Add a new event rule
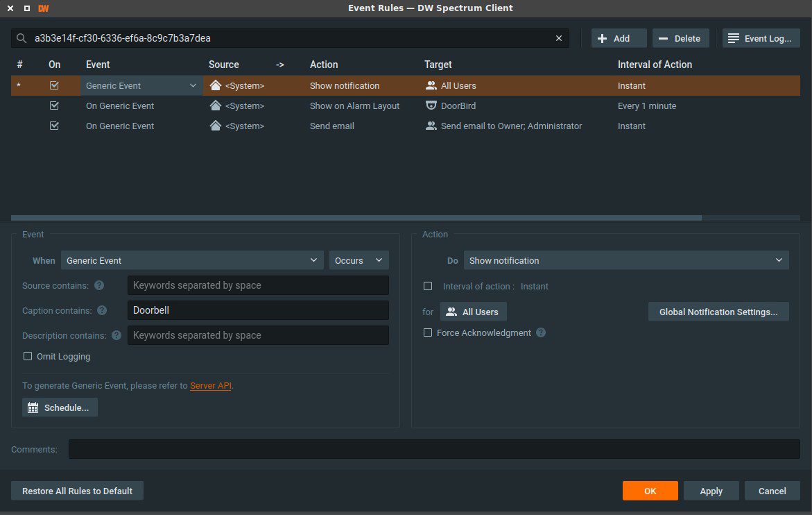 tap(619, 38)
